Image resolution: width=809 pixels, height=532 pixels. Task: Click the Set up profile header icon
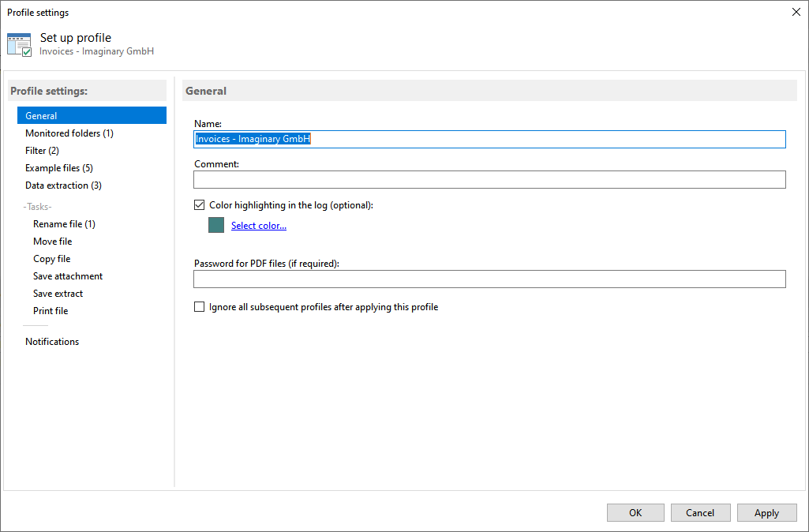tap(19, 44)
